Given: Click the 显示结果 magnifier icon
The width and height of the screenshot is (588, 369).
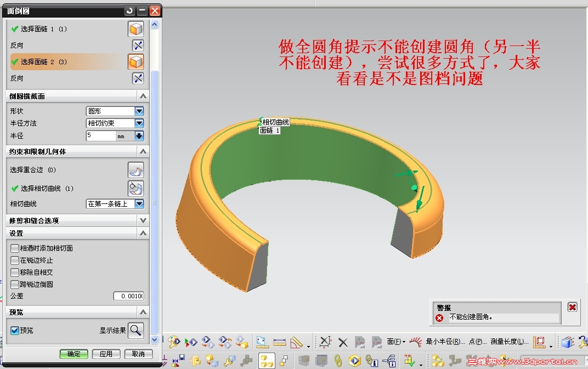Looking at the screenshot, I should 135,331.
